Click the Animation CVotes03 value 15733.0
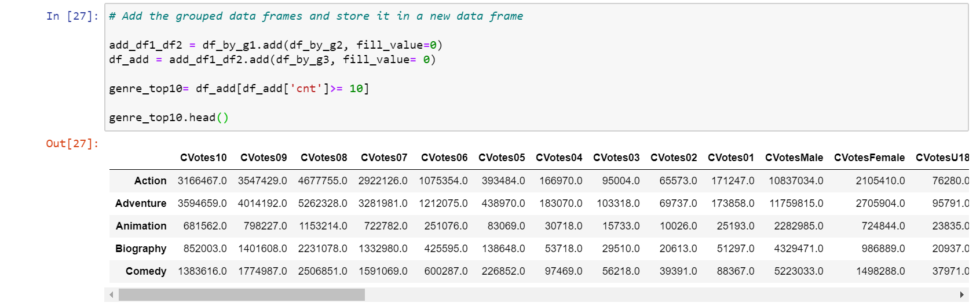 621,226
